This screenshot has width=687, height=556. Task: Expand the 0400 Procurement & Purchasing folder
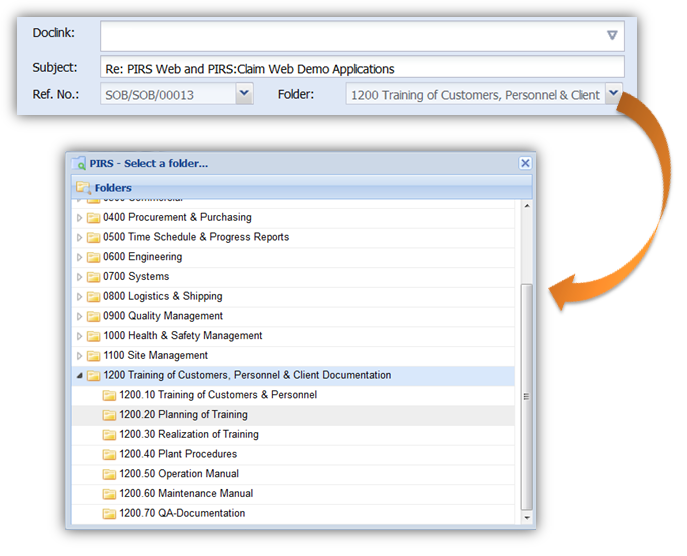pos(80,218)
